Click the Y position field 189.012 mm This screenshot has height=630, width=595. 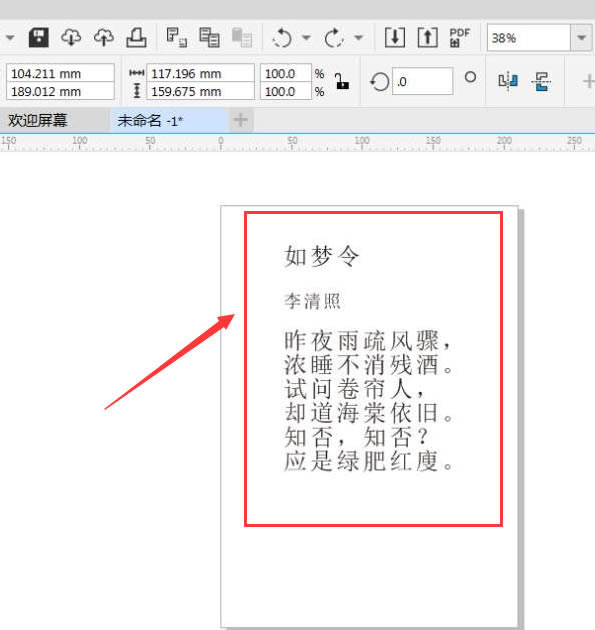point(60,91)
